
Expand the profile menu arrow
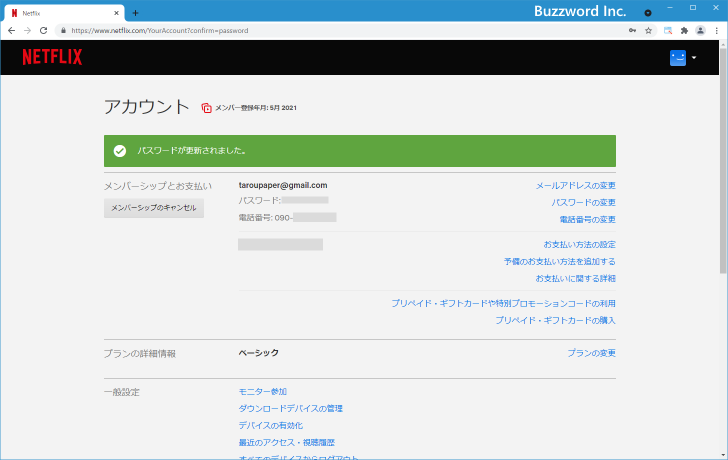click(694, 58)
